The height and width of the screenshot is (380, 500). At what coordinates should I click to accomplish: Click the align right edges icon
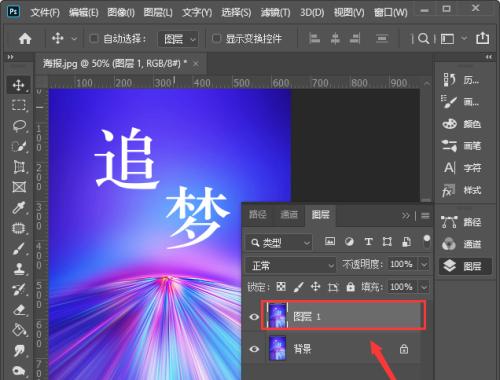(x=355, y=39)
